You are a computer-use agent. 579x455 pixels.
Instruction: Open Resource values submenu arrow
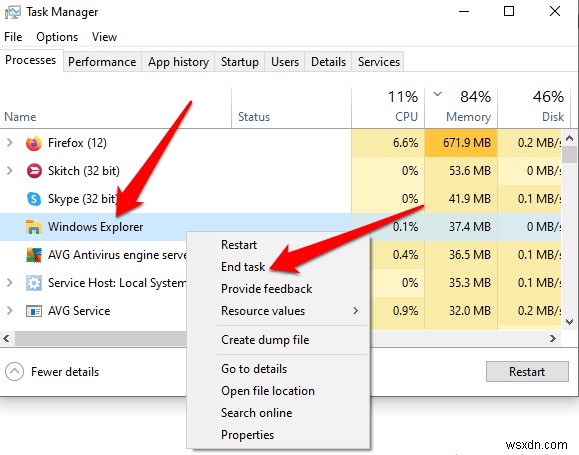point(355,311)
